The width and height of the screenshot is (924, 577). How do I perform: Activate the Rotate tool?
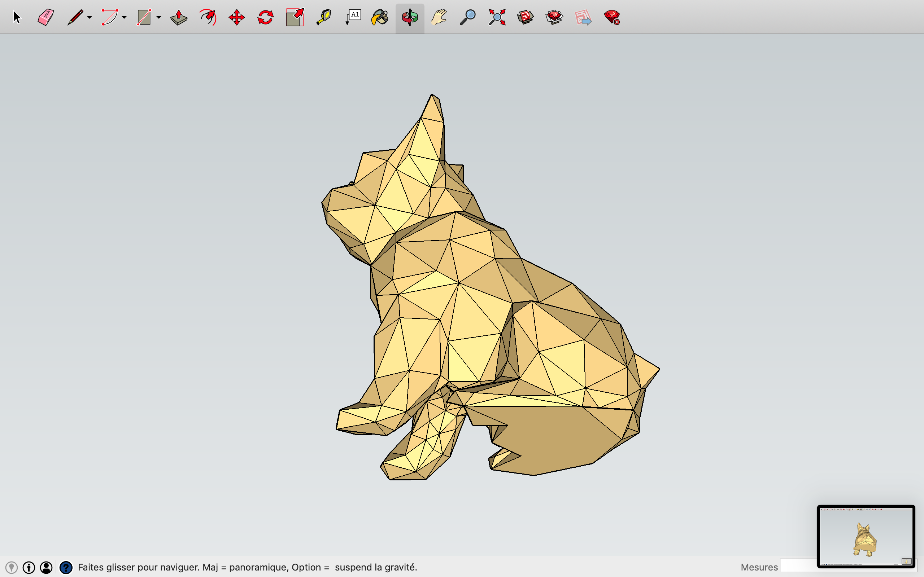click(265, 17)
